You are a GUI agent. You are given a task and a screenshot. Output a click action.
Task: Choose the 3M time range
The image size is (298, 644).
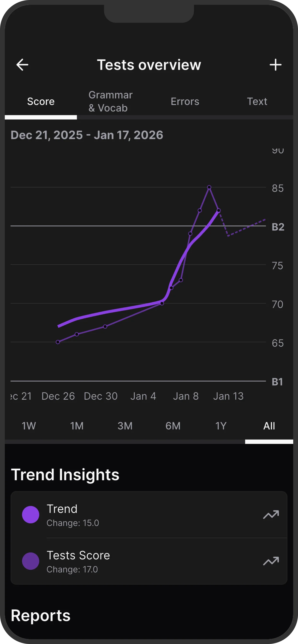pos(125,426)
